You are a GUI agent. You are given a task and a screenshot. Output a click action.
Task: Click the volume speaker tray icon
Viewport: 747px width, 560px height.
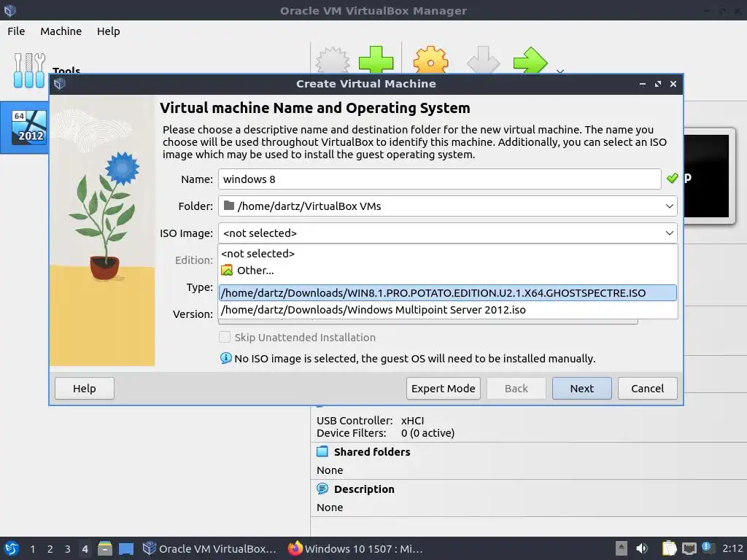[x=643, y=548]
